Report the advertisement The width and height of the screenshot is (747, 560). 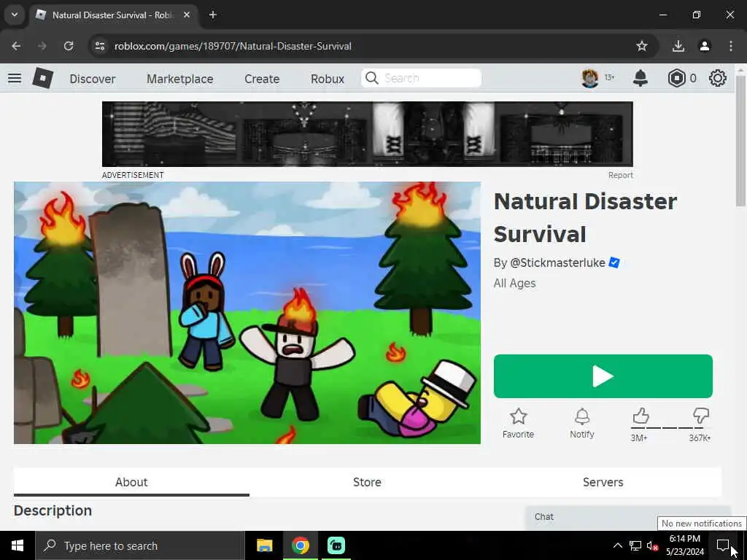[x=620, y=175]
